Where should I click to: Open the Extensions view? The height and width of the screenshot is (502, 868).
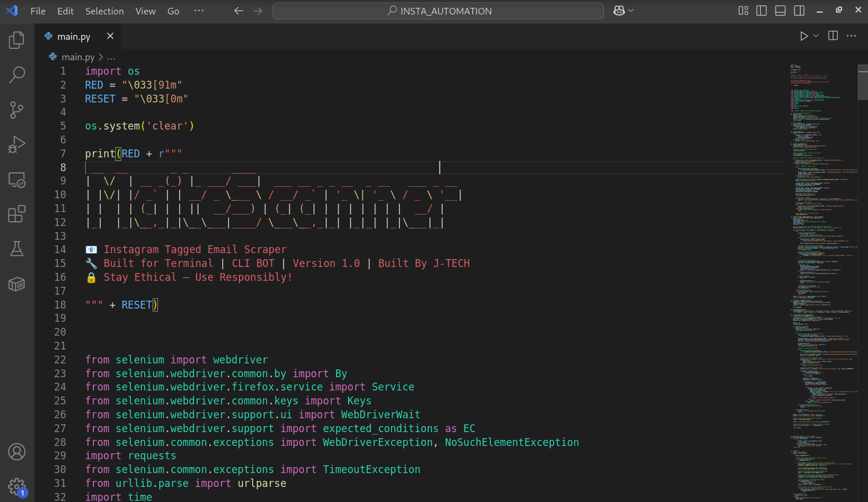point(17,214)
